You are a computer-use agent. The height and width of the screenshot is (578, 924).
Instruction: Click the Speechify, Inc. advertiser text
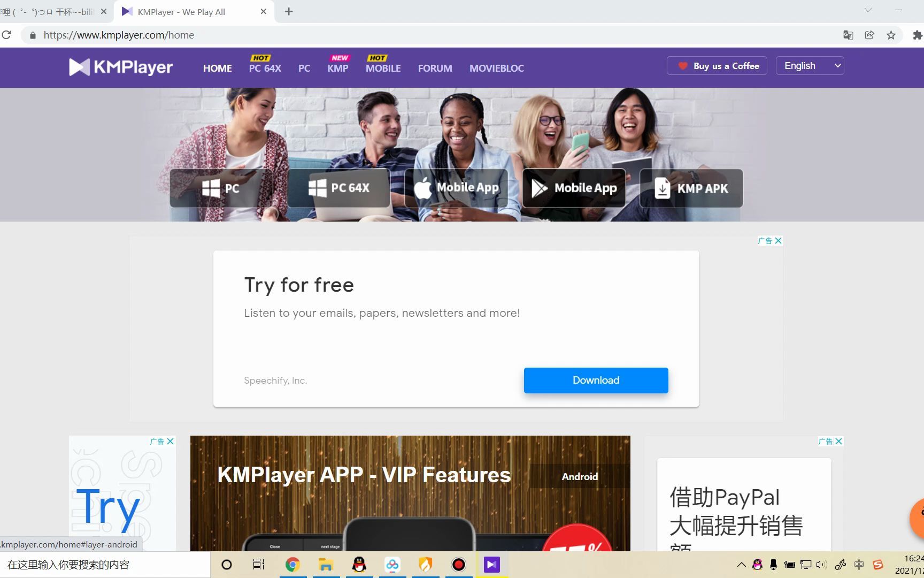click(275, 381)
